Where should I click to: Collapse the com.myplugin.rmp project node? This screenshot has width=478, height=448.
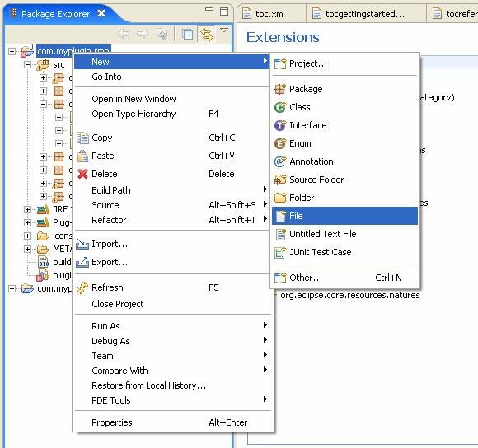pyautogui.click(x=12, y=51)
